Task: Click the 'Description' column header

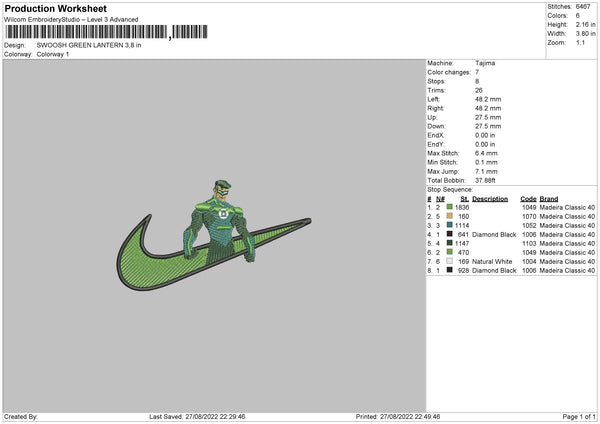Action: pos(490,199)
